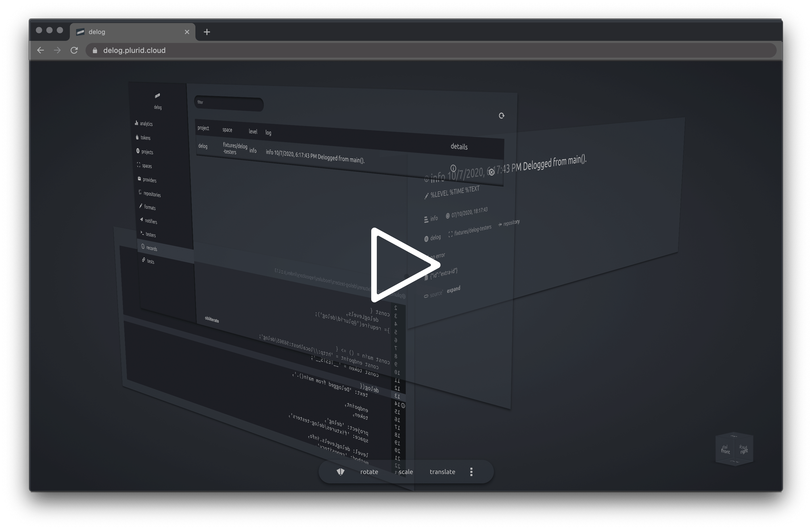Image resolution: width=812 pixels, height=530 pixels.
Task: Toggle the rotate transform mode
Action: coord(369,472)
